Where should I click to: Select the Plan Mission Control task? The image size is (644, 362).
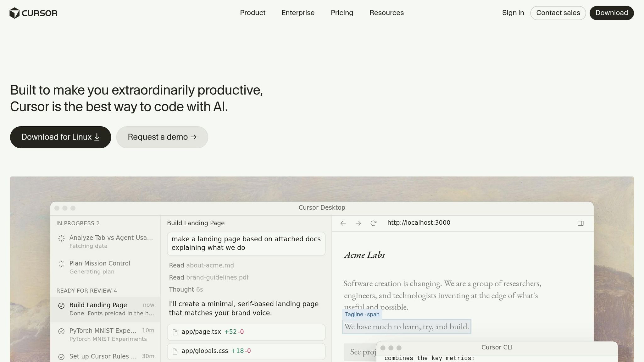coord(106,267)
